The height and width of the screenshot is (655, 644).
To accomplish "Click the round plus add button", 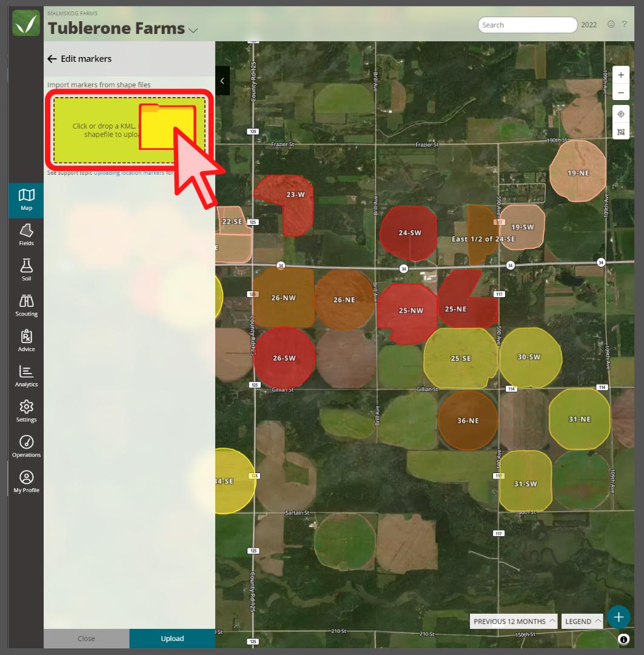I will click(619, 617).
